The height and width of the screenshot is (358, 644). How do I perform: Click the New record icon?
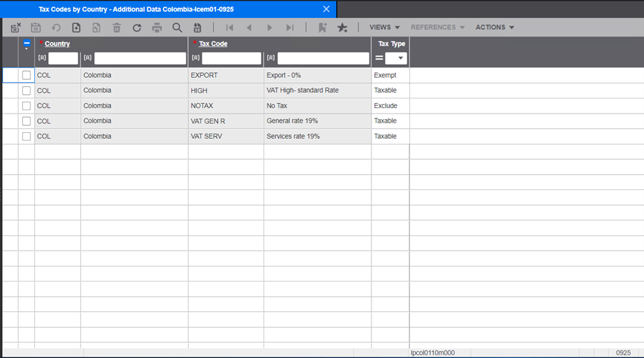coord(76,28)
